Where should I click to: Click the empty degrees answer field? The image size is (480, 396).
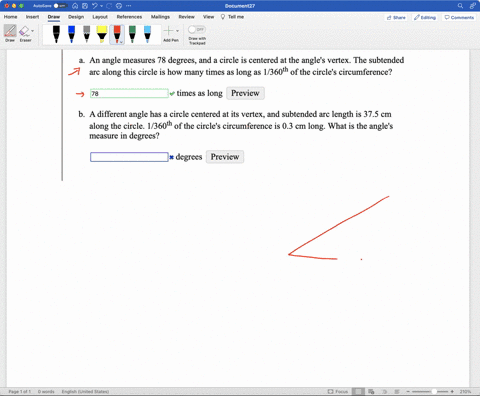click(x=129, y=157)
